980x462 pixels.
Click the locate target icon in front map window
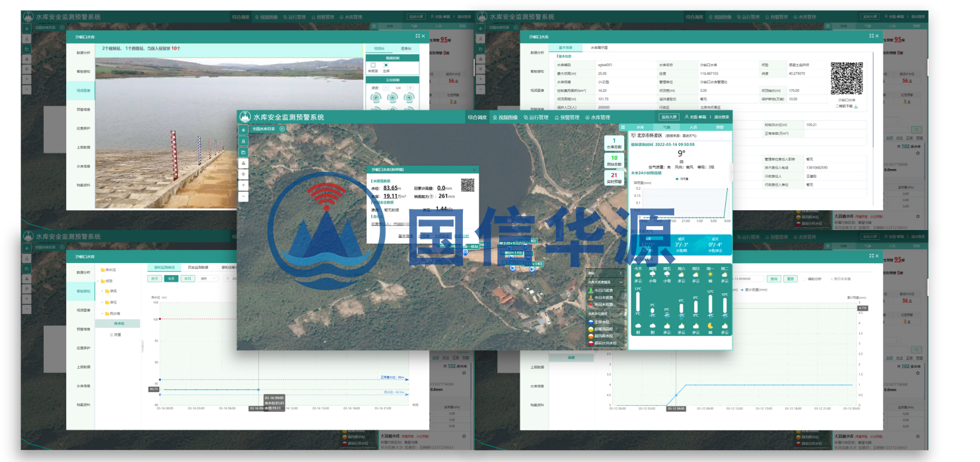tap(243, 174)
